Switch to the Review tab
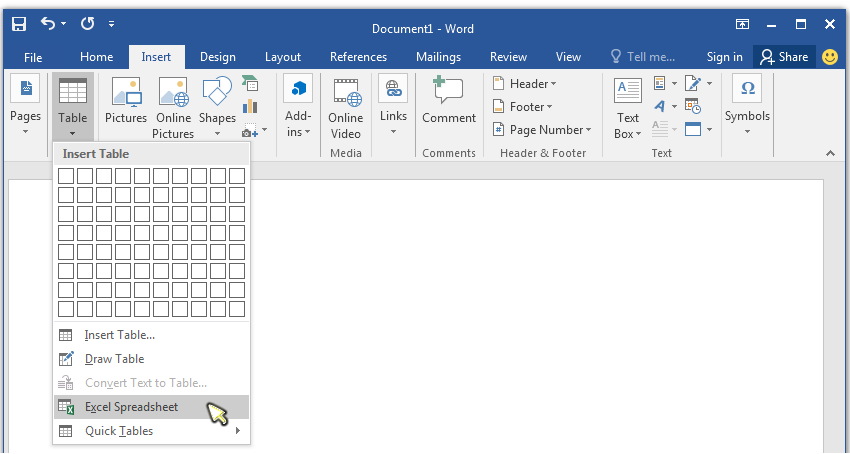This screenshot has width=850, height=454. [x=508, y=57]
